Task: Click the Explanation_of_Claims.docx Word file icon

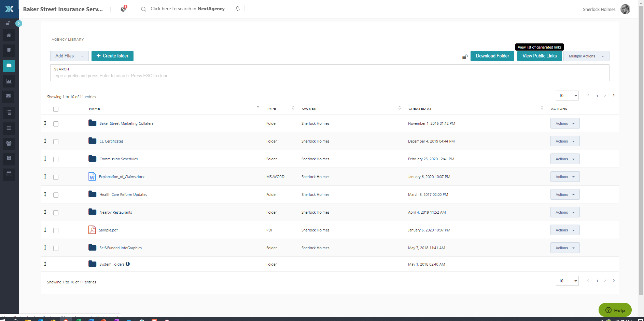Action: point(92,176)
